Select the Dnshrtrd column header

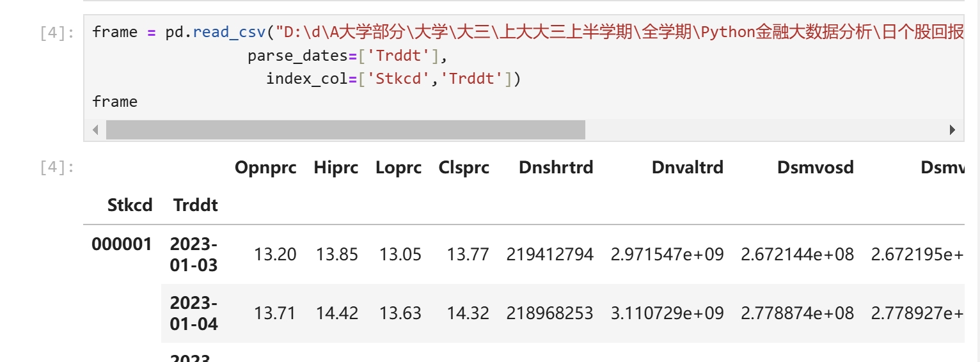click(556, 168)
